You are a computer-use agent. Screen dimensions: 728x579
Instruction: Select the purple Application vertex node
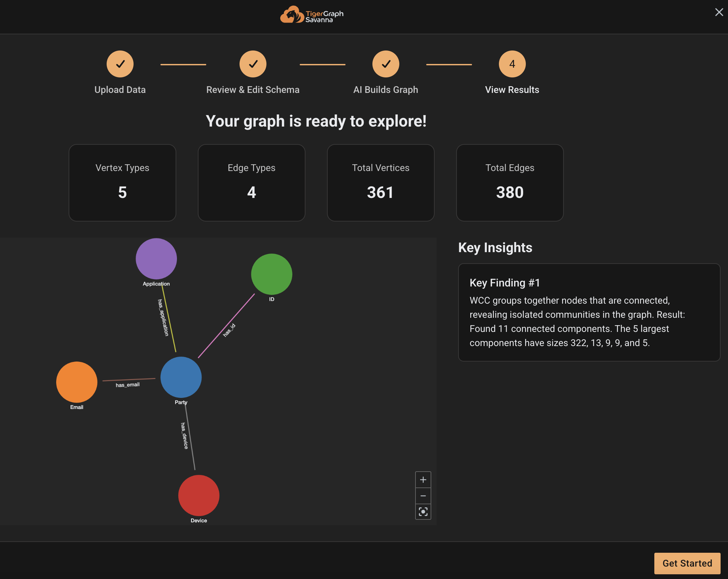(156, 259)
